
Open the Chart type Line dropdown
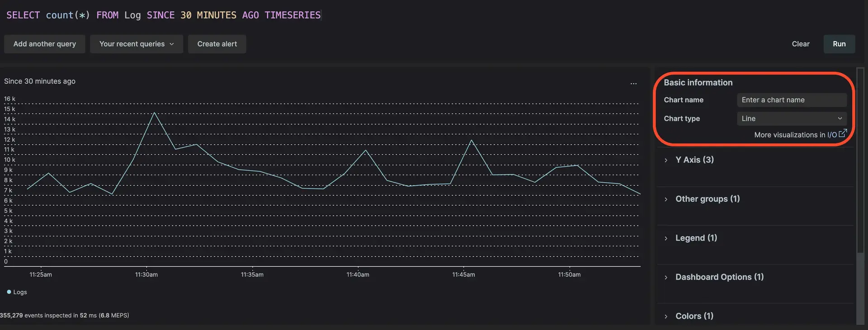click(x=792, y=118)
